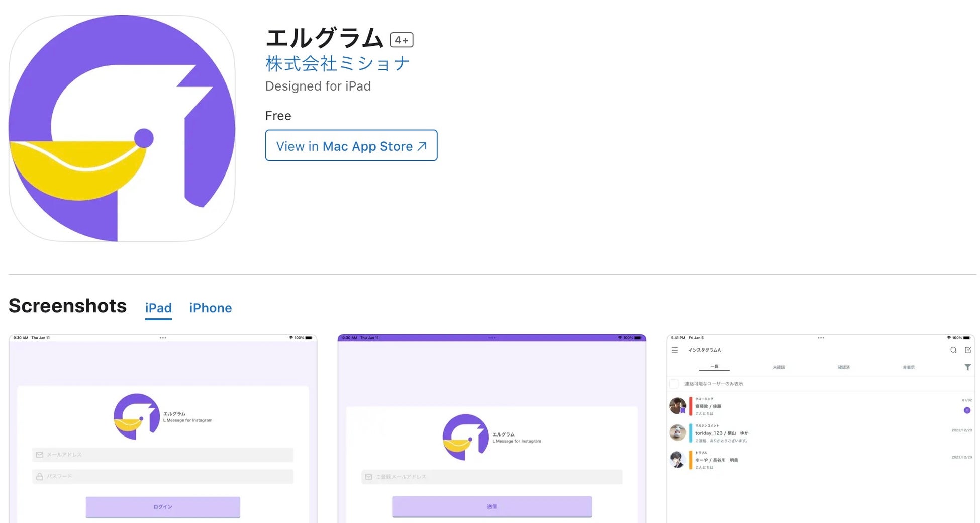Viewport: 980px width, 523px height.
Task: Click the トラブル tag label
Action: (x=701, y=453)
